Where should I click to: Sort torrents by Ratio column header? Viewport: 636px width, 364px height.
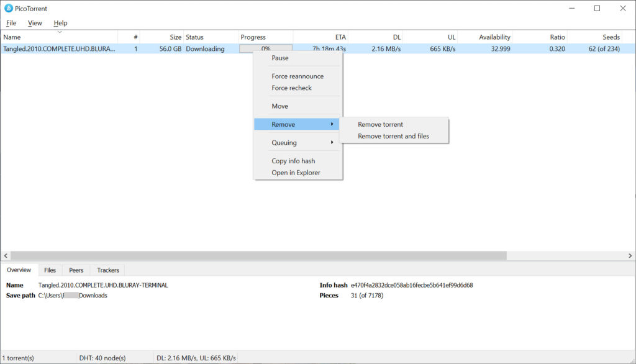point(540,37)
